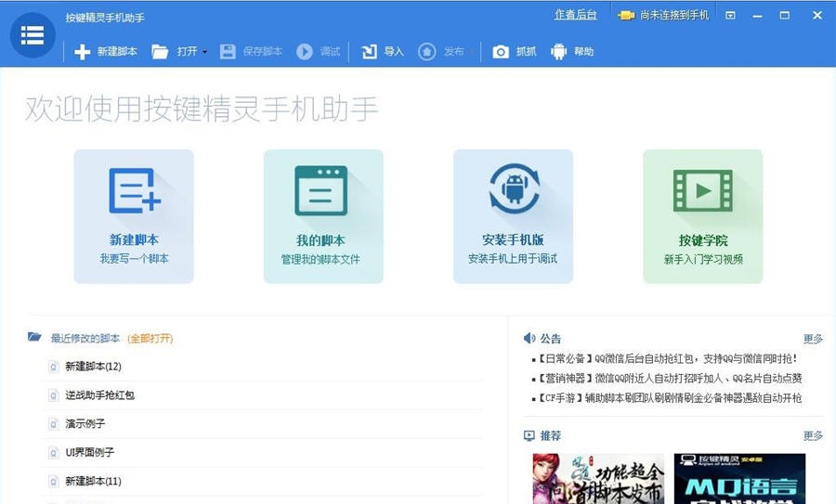The height and width of the screenshot is (504, 836).
Task: Click the 打开 folder toolbar icon
Action: click(160, 52)
